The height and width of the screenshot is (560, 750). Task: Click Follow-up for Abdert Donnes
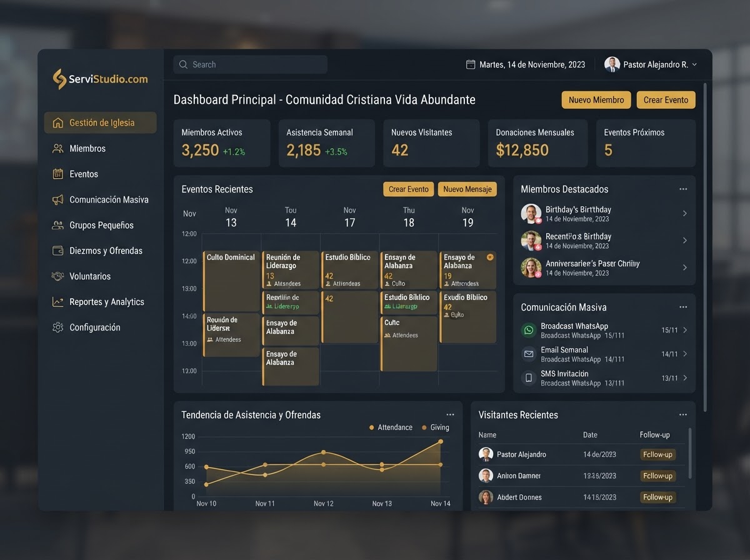coord(657,497)
